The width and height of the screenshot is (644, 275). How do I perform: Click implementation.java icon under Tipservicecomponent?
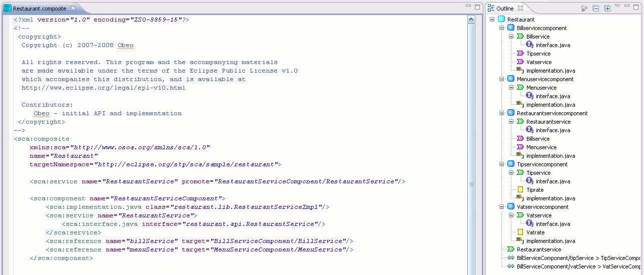520,198
